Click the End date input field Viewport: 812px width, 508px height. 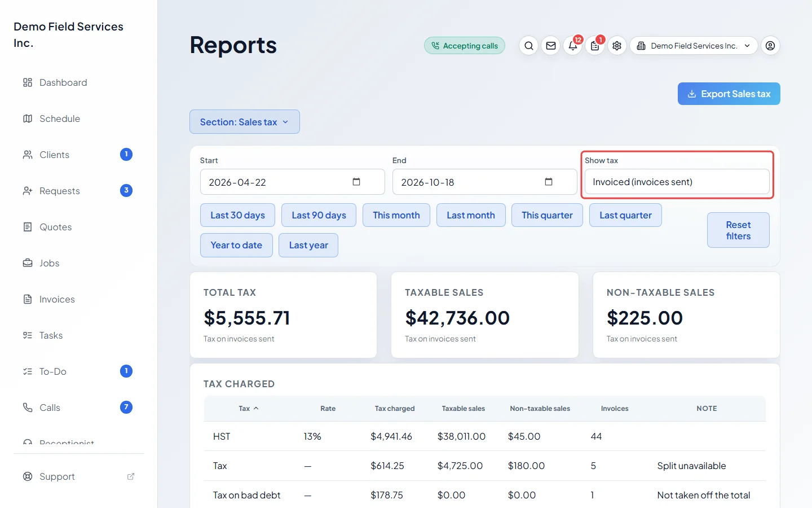485,182
